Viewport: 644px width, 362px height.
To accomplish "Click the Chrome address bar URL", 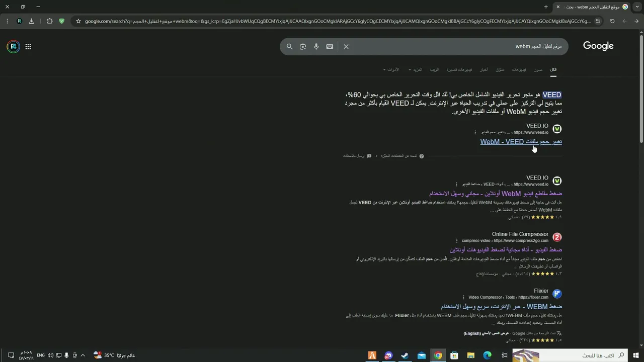I will (337, 21).
